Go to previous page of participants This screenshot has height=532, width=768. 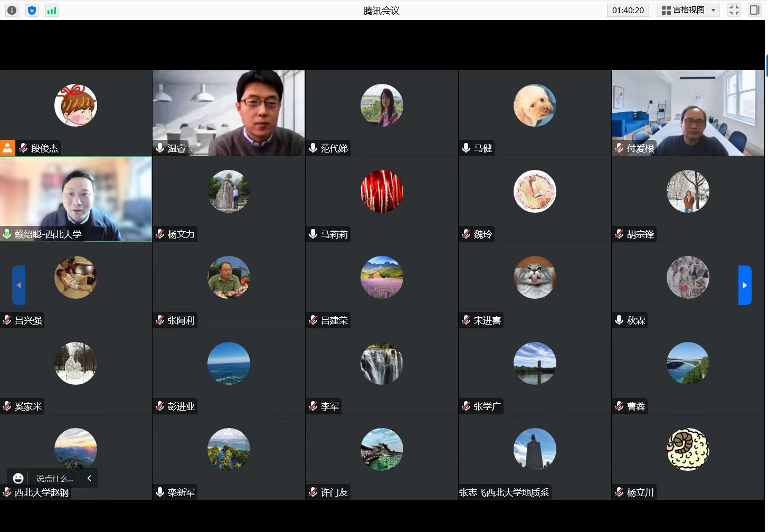(x=19, y=285)
